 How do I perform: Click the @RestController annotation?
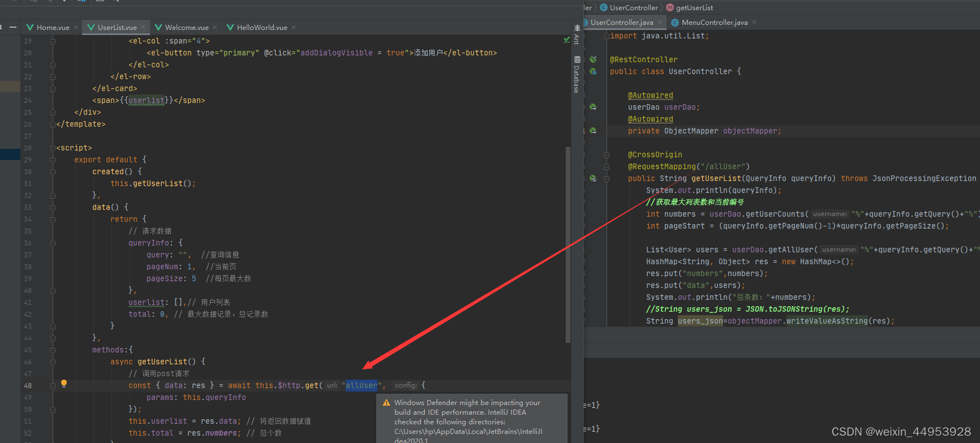coord(644,59)
